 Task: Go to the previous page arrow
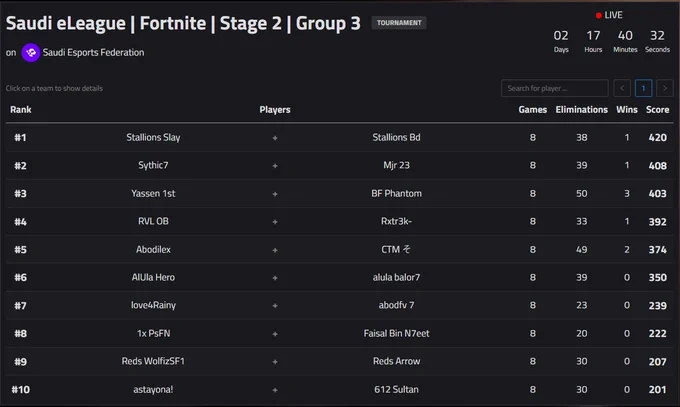[x=622, y=88]
